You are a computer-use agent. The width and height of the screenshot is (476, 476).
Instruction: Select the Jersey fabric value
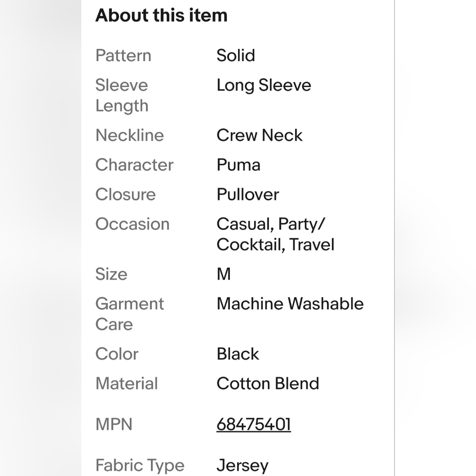click(x=242, y=465)
